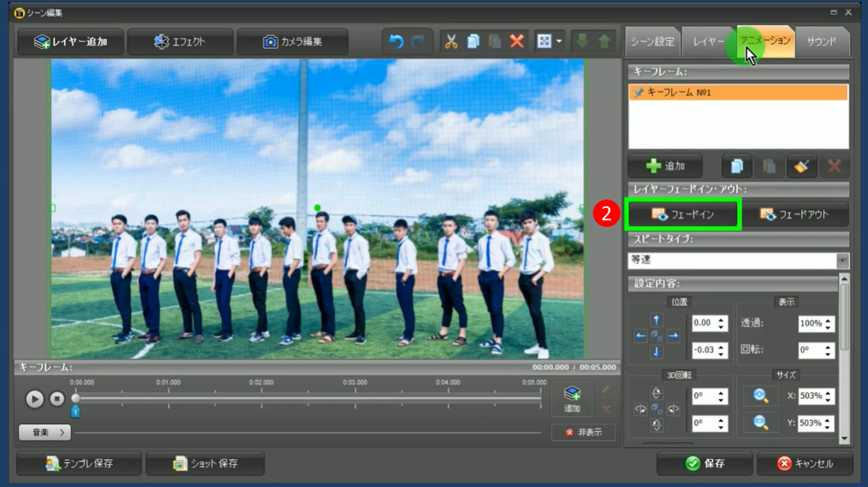Expand the fit-view dropdown arrow in toolbar
Image resolution: width=868 pixels, height=487 pixels.
pyautogui.click(x=560, y=42)
